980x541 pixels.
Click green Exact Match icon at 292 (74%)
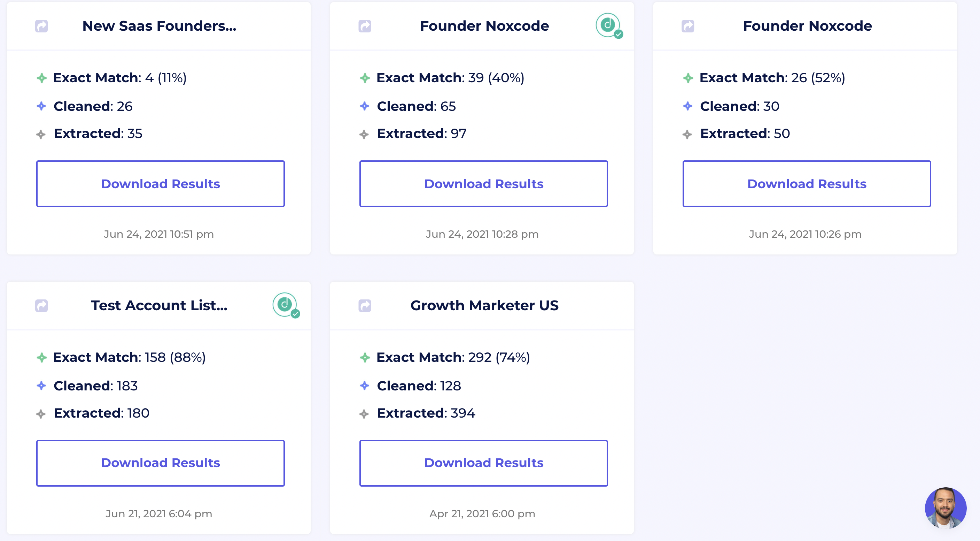[x=365, y=358]
